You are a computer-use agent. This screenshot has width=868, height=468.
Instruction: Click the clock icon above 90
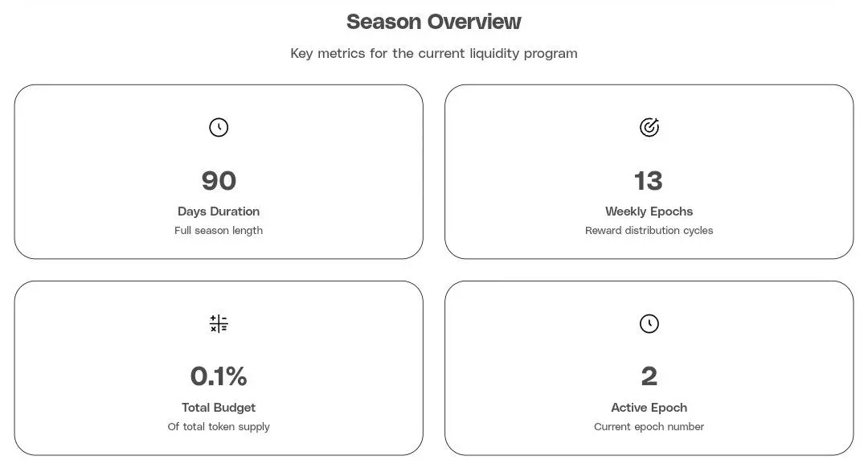[x=219, y=127]
